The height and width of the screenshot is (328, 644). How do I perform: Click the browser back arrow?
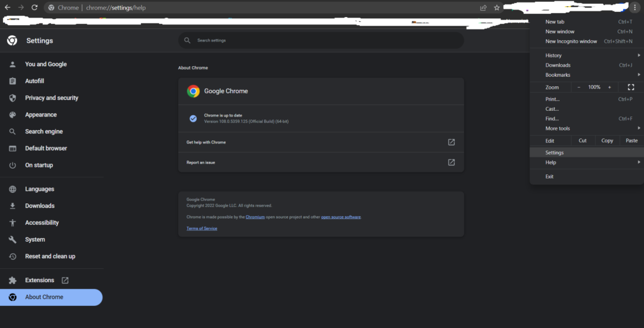tap(8, 8)
